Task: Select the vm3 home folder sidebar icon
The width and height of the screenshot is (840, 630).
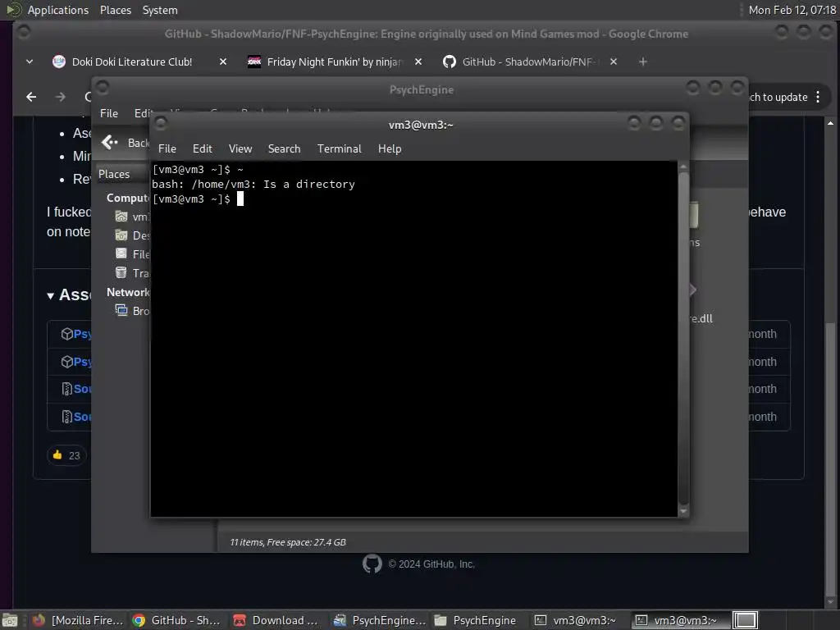Action: (121, 217)
